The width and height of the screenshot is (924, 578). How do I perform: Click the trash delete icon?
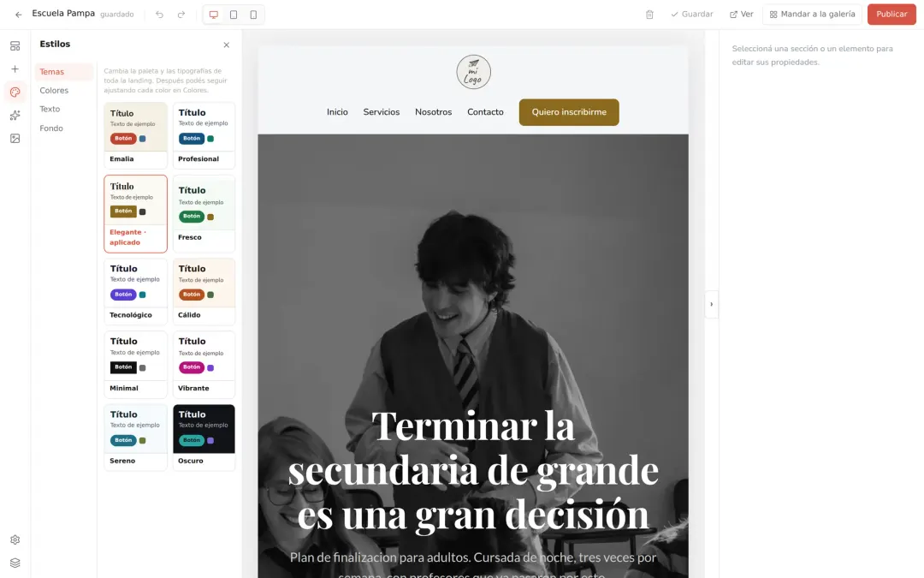tap(649, 15)
